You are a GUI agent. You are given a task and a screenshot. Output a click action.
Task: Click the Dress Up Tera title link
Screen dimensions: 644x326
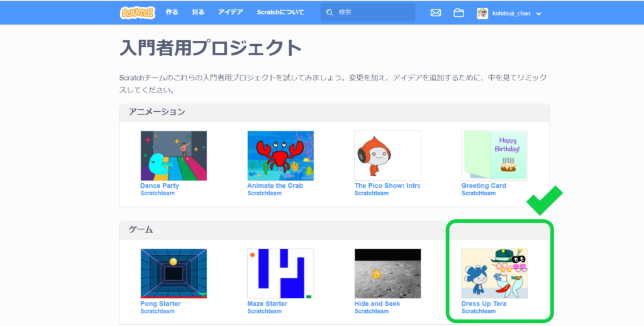(484, 304)
